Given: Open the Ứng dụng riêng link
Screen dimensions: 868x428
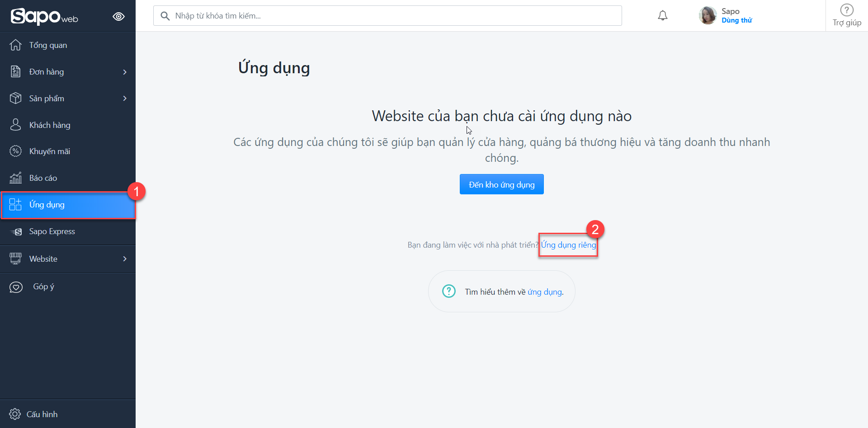Looking at the screenshot, I should pyautogui.click(x=568, y=245).
